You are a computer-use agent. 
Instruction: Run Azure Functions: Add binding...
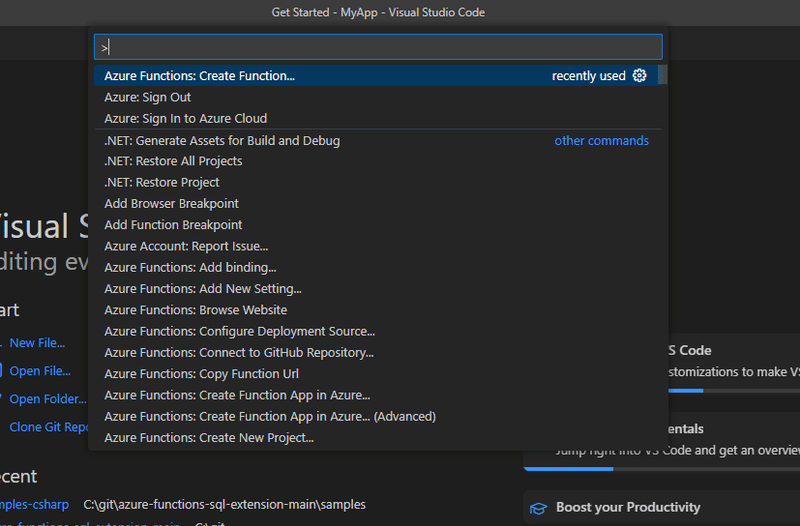(376, 267)
